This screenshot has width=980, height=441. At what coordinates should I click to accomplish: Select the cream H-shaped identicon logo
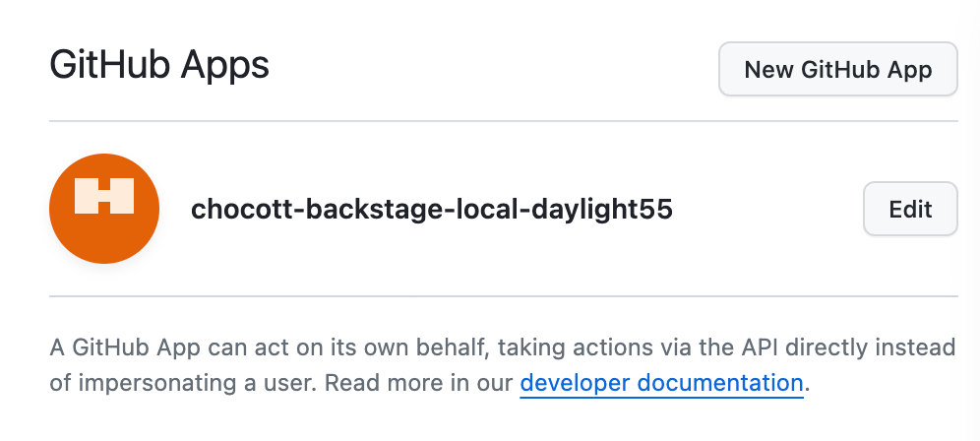pyautogui.click(x=104, y=196)
